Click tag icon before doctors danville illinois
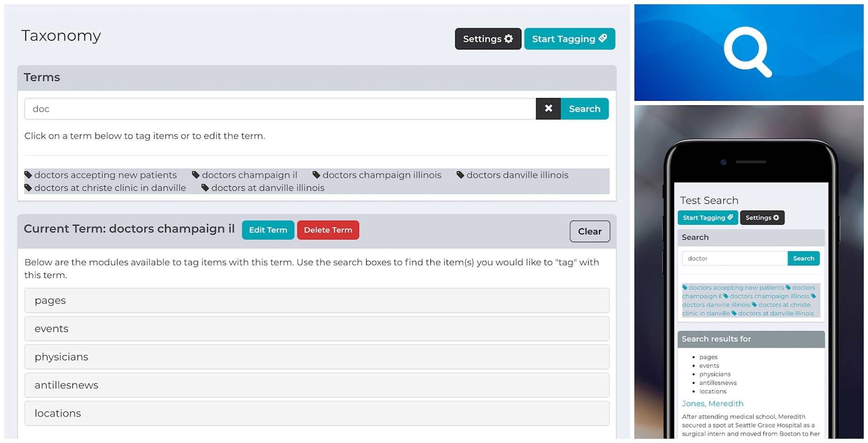Screen dimensions: 868x443 tap(460, 175)
